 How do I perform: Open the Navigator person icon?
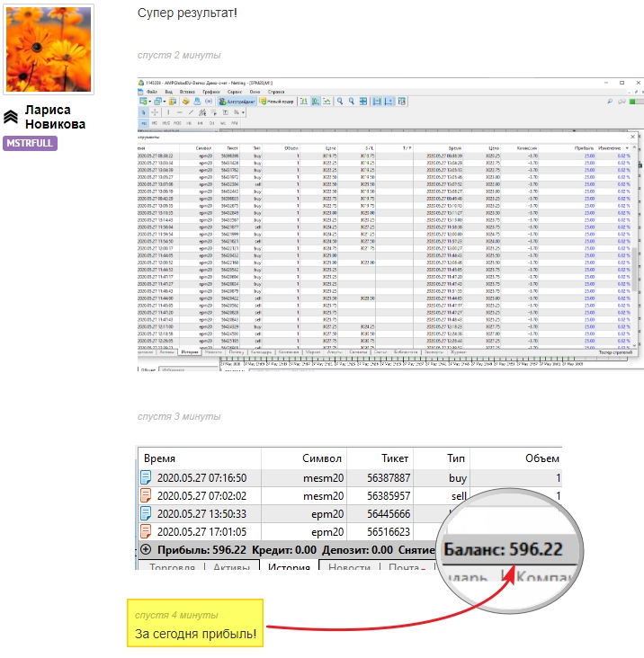point(197,102)
